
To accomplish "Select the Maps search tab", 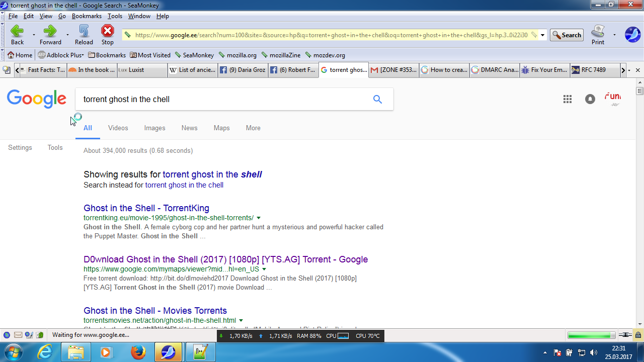I will pos(222,128).
